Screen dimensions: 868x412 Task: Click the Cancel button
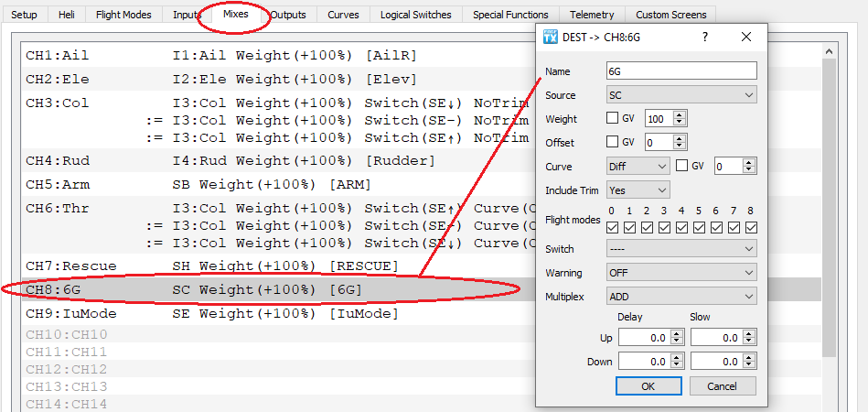[723, 385]
